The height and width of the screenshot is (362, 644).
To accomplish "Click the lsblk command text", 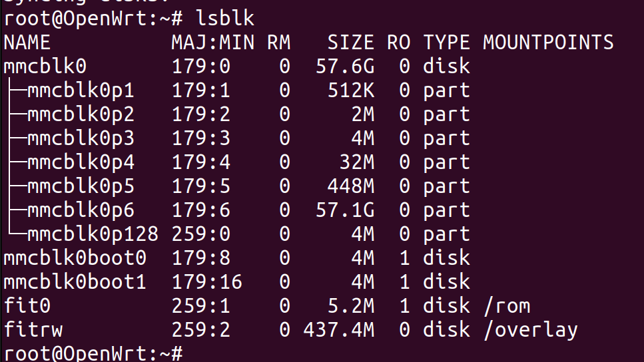I will coord(225,18).
